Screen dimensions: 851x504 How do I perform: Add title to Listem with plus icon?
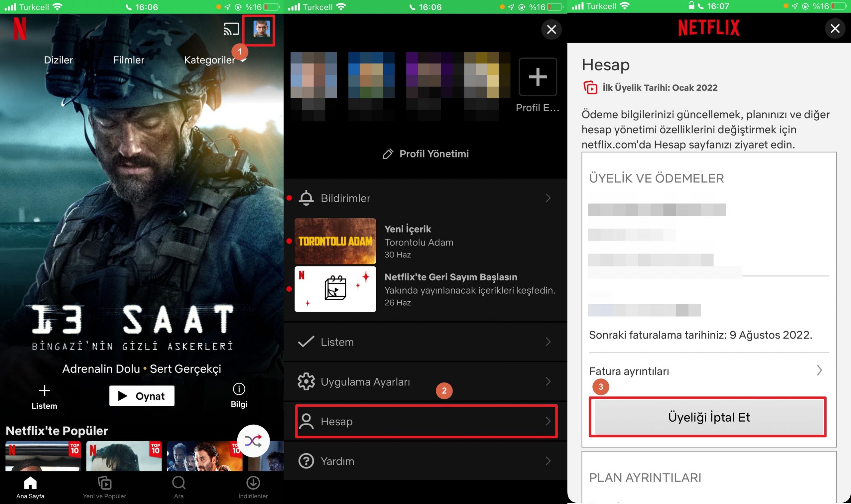pyautogui.click(x=44, y=397)
